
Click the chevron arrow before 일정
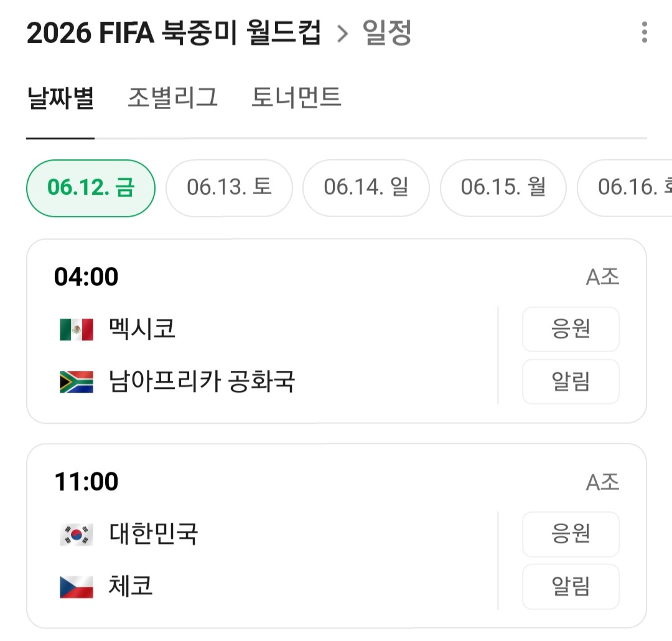(x=342, y=34)
